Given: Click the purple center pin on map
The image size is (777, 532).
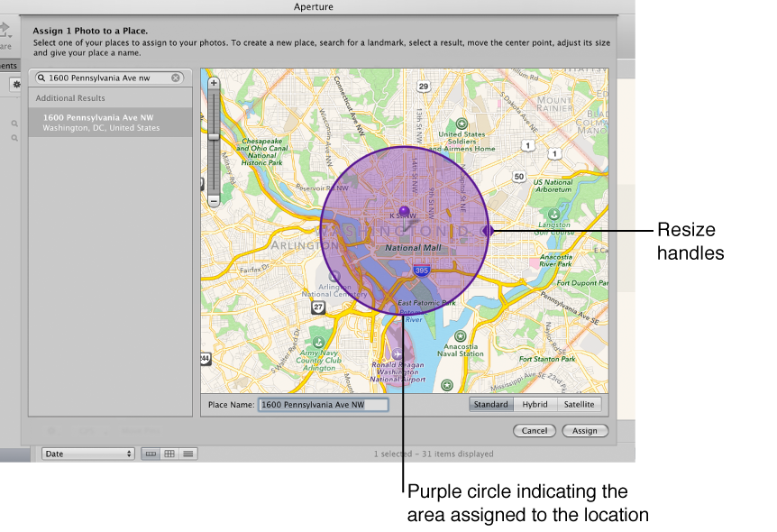Looking at the screenshot, I should [404, 211].
